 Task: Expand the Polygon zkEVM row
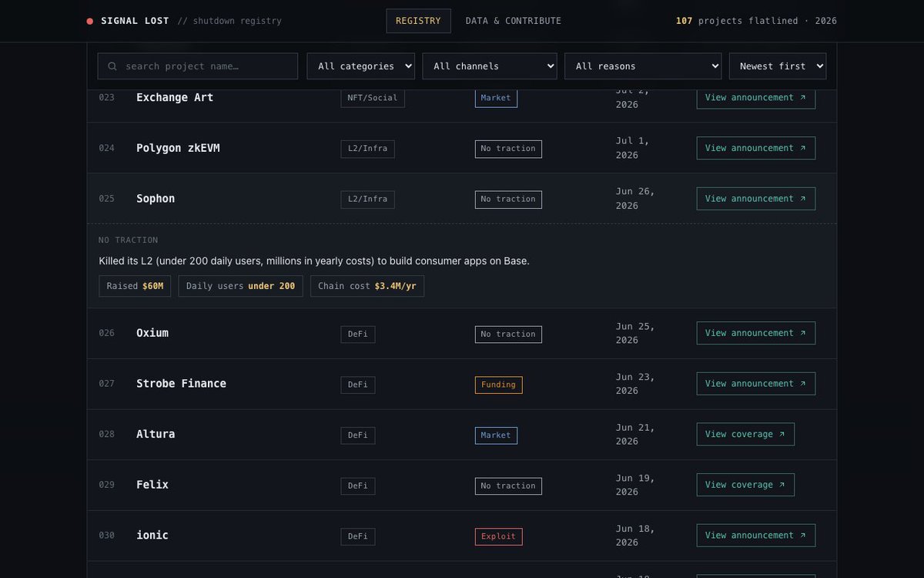(x=462, y=148)
